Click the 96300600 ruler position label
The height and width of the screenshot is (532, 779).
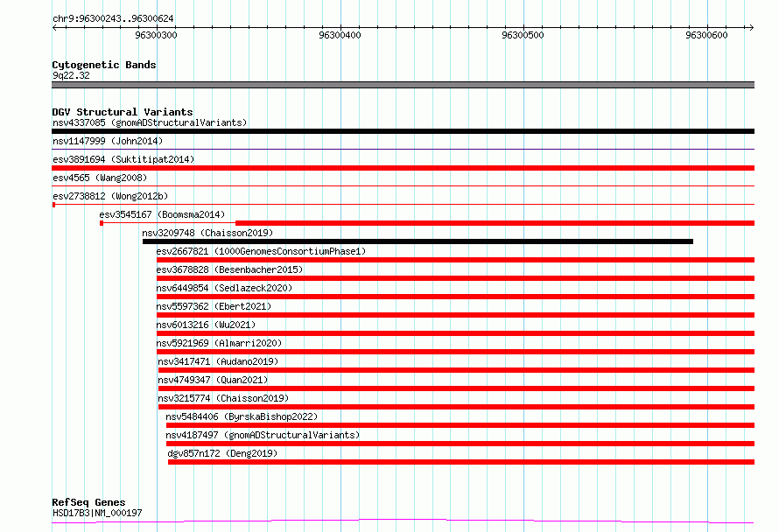pos(706,35)
